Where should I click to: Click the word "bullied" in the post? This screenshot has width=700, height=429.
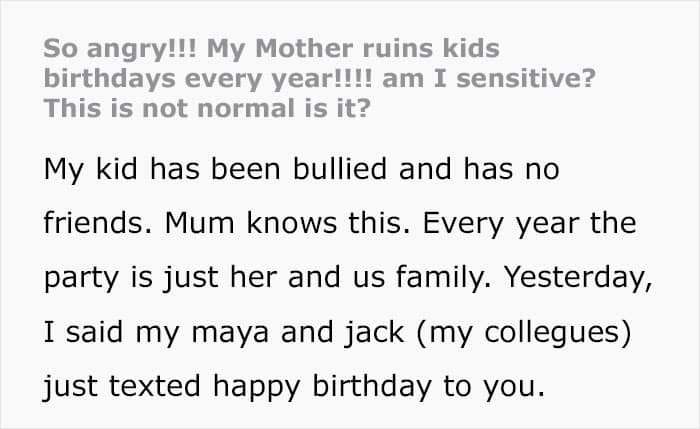340,169
